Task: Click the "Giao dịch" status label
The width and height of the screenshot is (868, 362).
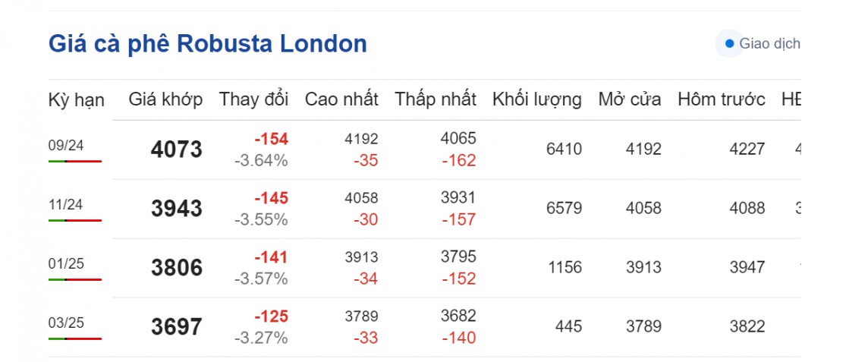Action: point(769,44)
